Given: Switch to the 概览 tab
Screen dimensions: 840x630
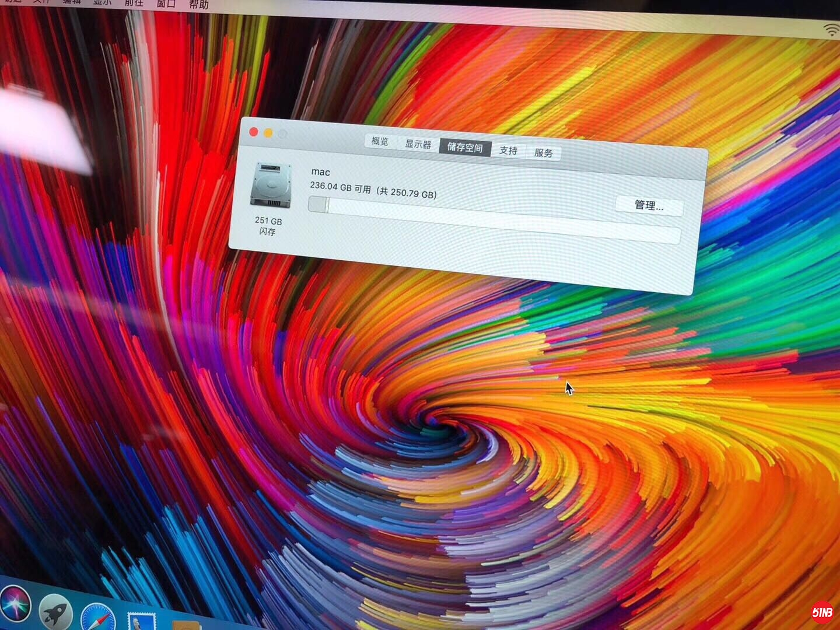Looking at the screenshot, I should coord(380,141).
